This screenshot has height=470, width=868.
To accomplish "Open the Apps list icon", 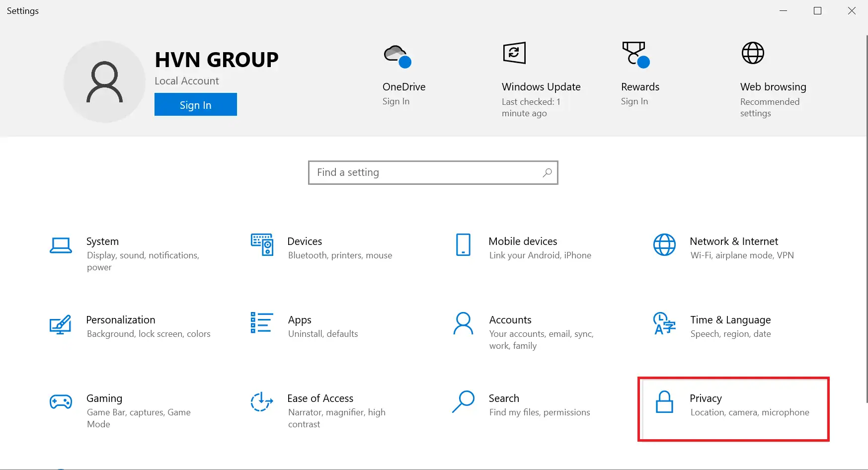I will (x=262, y=322).
